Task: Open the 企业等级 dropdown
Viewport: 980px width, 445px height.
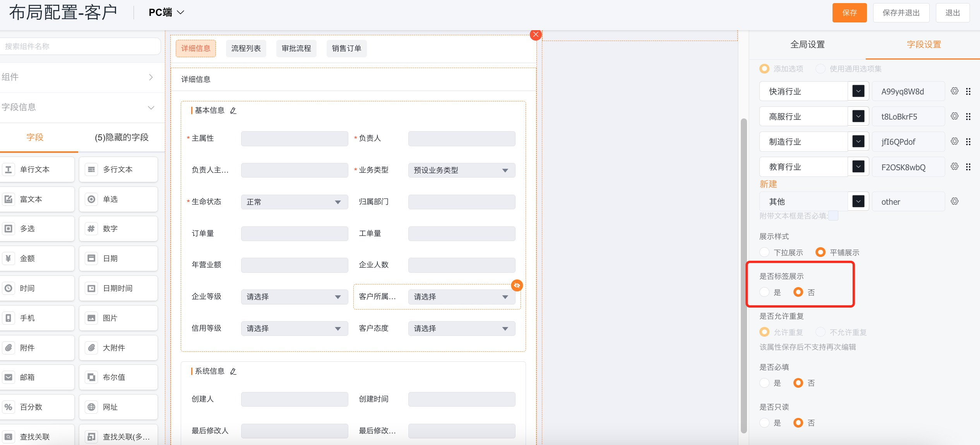Action: click(294, 297)
